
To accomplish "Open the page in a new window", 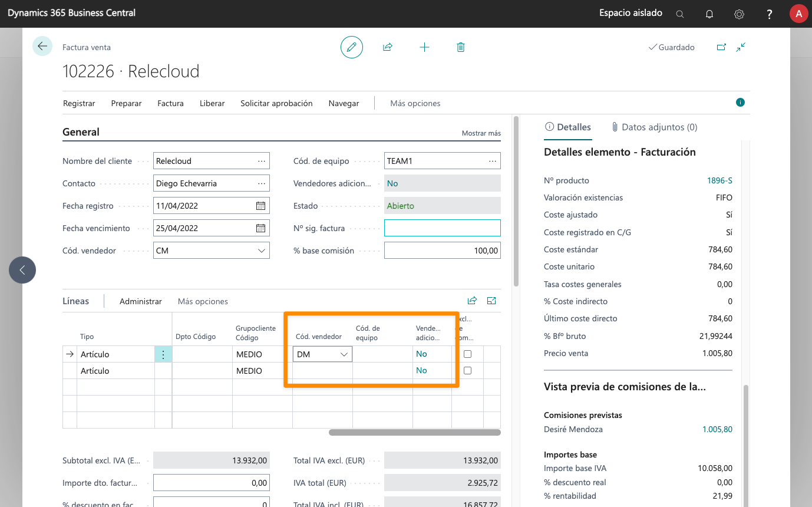I will click(721, 47).
